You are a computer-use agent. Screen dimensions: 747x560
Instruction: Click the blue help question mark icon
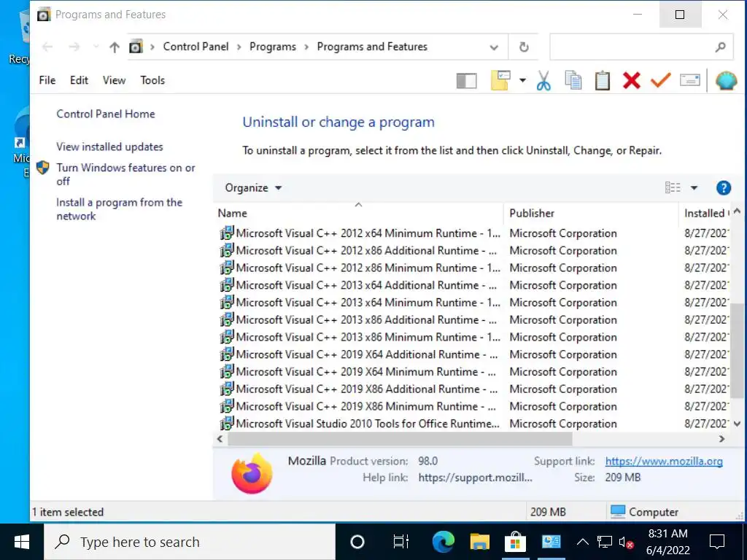723,187
